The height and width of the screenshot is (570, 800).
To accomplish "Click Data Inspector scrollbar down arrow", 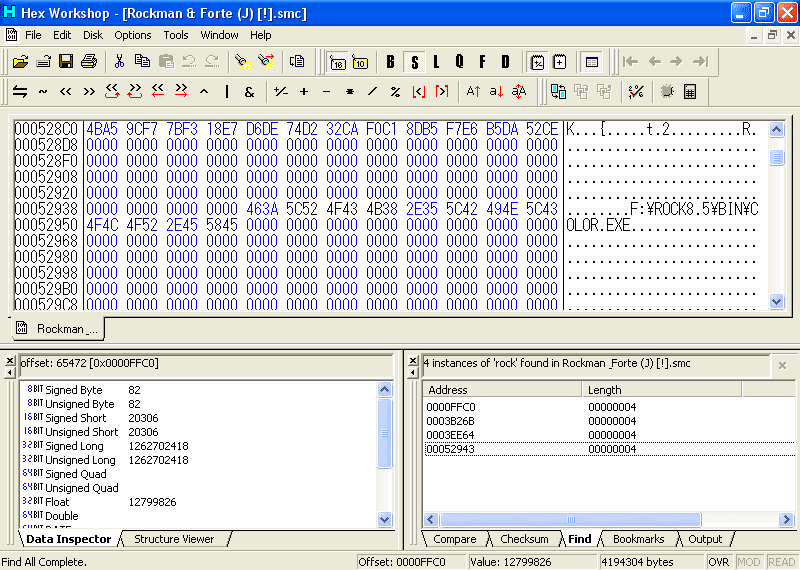I will click(385, 519).
